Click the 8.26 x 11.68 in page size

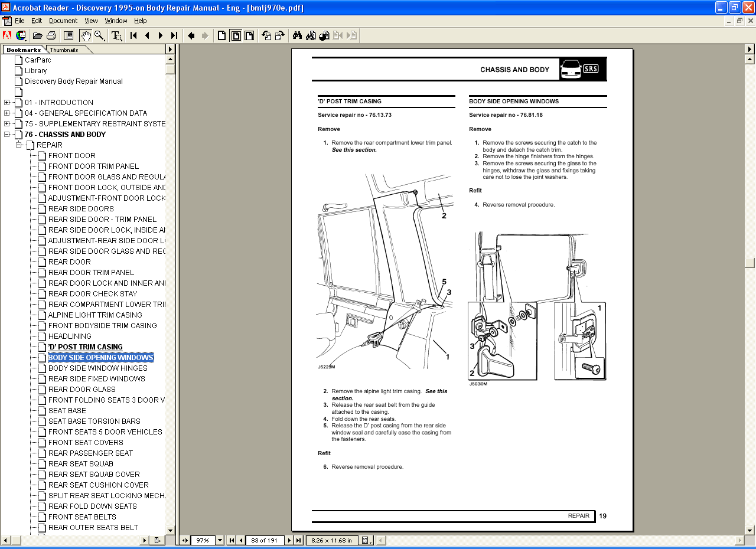point(332,540)
